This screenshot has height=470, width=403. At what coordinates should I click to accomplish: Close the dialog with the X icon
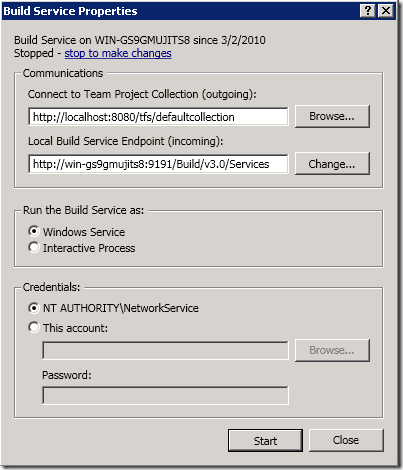[386, 11]
